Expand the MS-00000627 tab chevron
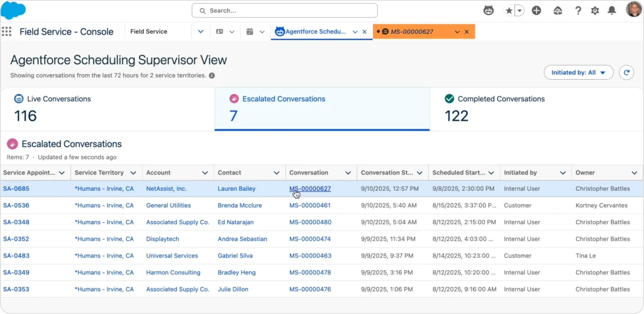The image size is (644, 314). [x=457, y=31]
